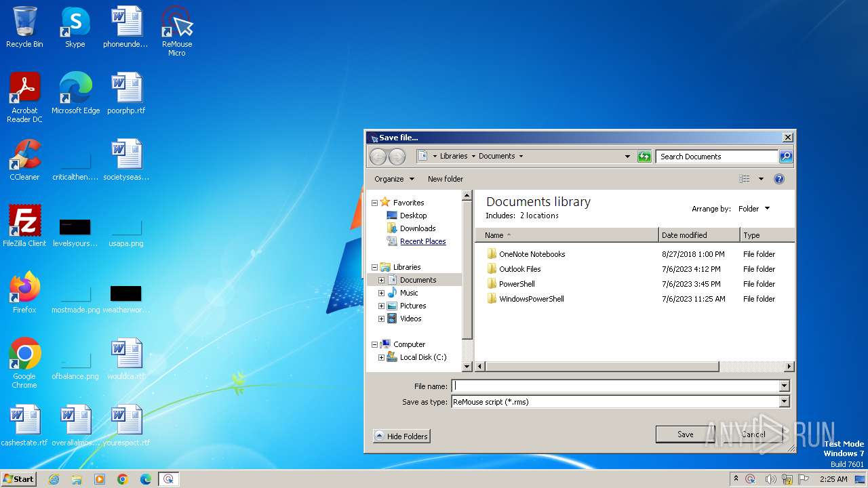Show hidden tray icons arrow
Screen dimensions: 868x488
click(x=736, y=479)
